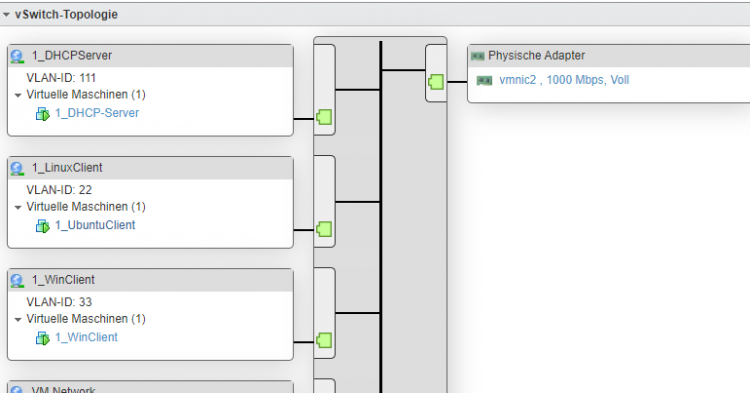Screen dimensions: 750x393
Task: Click the 1_WinClient virtual machine icon
Action: [43, 338]
